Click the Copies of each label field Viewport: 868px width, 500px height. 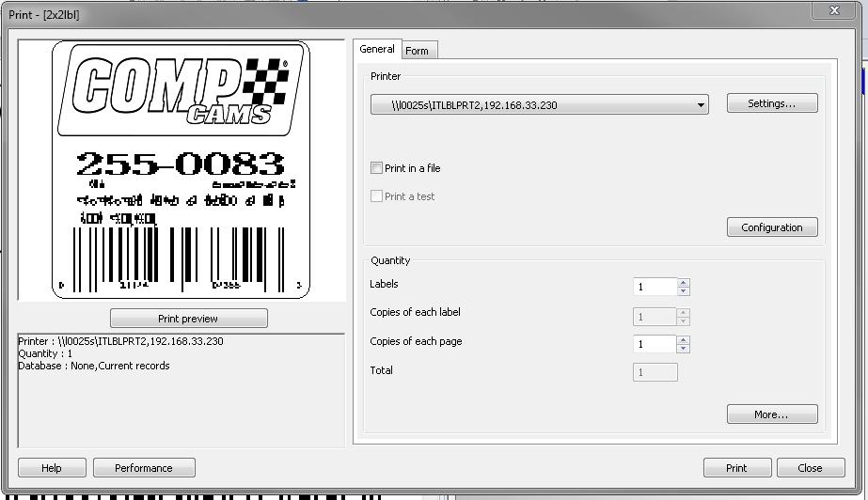click(655, 317)
